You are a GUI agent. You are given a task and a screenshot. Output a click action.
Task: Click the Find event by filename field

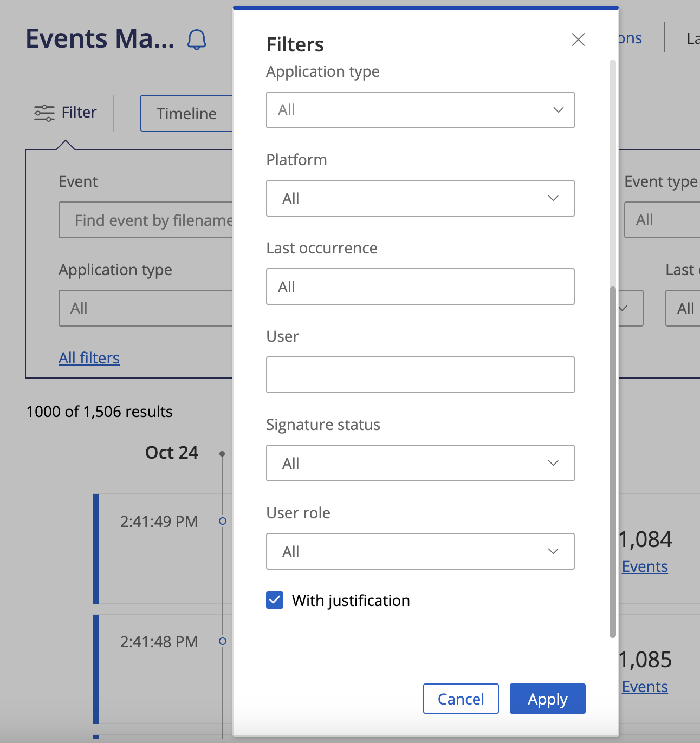tap(146, 220)
